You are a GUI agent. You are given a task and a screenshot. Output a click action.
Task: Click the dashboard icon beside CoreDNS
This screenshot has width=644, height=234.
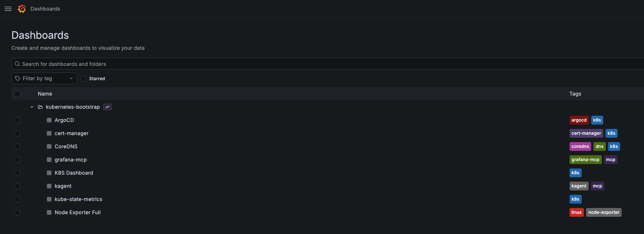[x=49, y=146]
